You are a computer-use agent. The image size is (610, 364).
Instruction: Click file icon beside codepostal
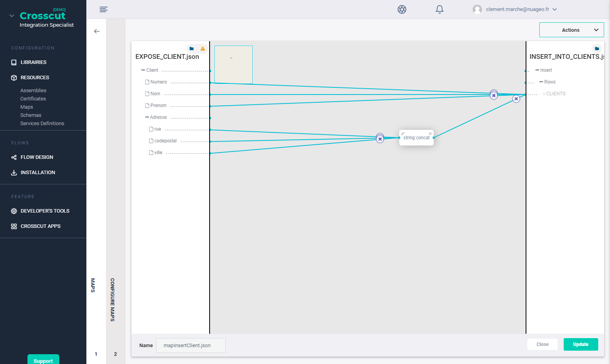click(151, 141)
